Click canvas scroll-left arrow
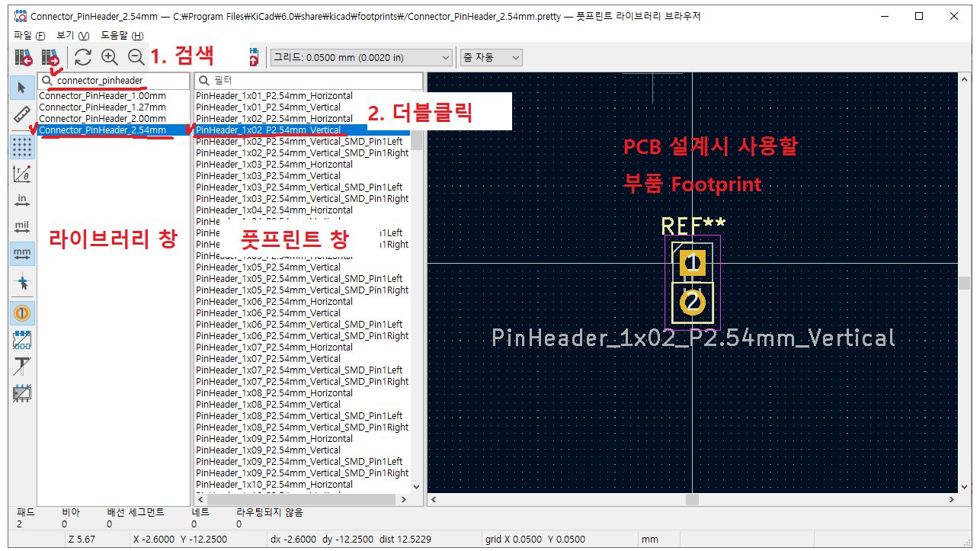 (434, 500)
